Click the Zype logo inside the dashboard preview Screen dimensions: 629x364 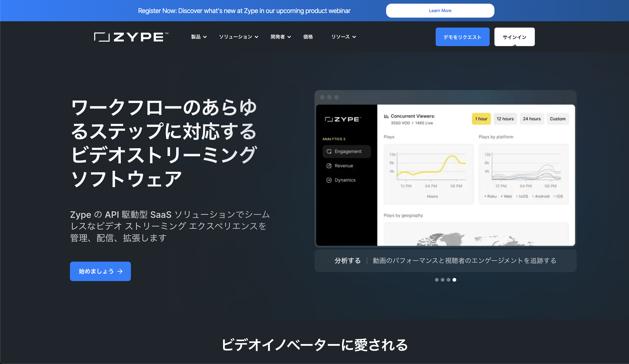(343, 119)
